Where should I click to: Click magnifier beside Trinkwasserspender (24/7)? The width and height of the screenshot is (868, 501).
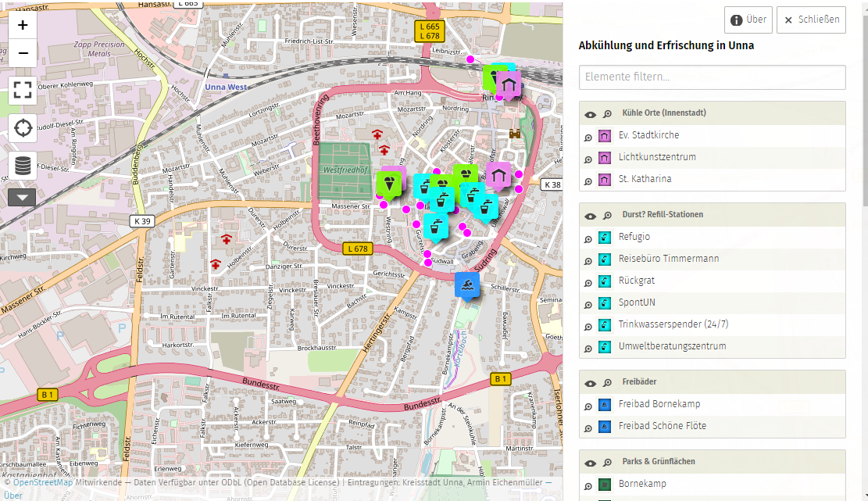click(588, 327)
